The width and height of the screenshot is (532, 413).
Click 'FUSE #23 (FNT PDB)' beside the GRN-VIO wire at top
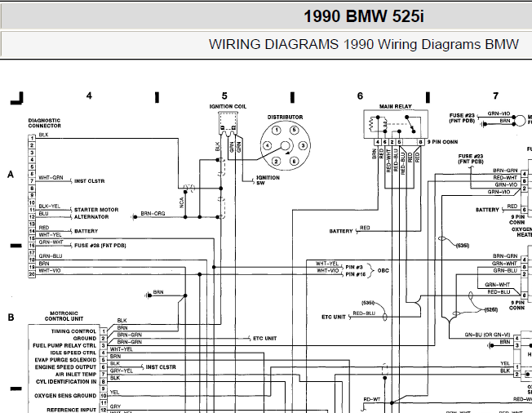[x=462, y=118]
